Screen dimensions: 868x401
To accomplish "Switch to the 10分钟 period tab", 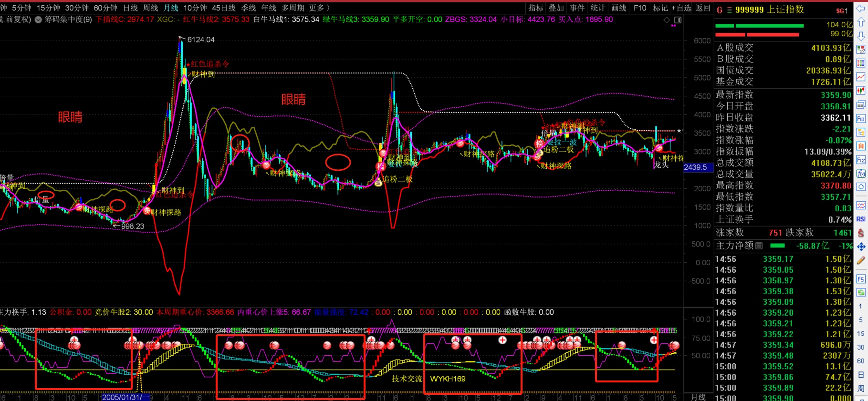I will 195,8.
